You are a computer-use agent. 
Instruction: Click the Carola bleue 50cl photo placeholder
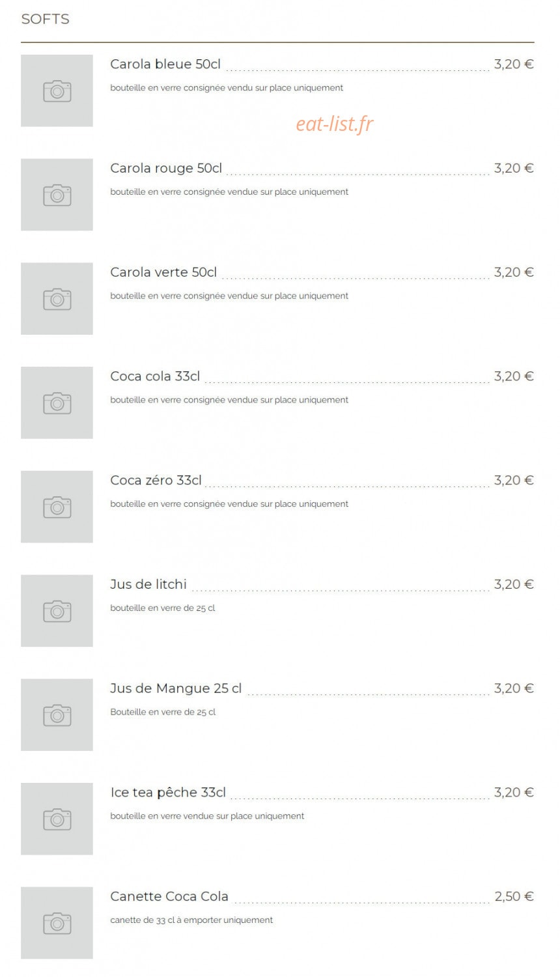point(57,91)
